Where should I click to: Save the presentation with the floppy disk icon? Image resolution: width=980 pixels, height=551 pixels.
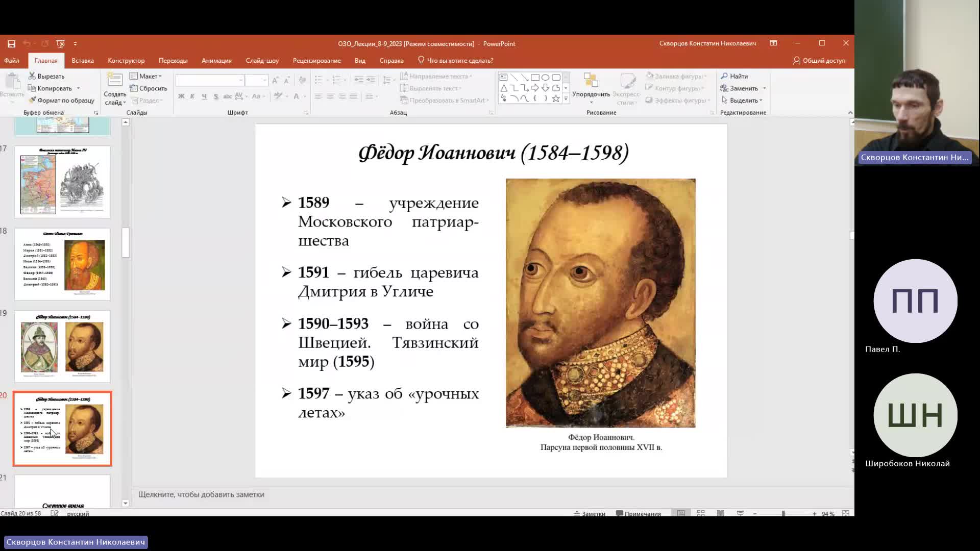click(11, 44)
